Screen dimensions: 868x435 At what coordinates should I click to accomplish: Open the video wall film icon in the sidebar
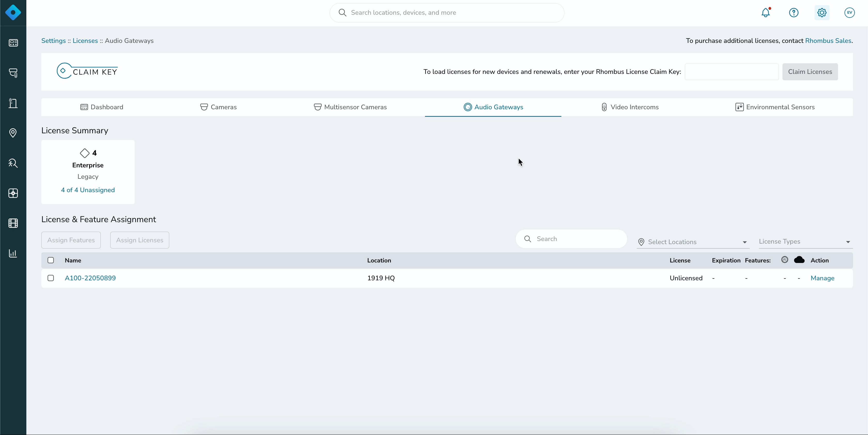(13, 223)
